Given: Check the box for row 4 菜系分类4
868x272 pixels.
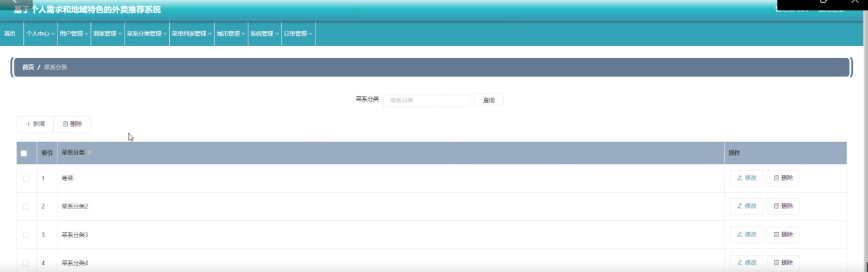Looking at the screenshot, I should 26,262.
